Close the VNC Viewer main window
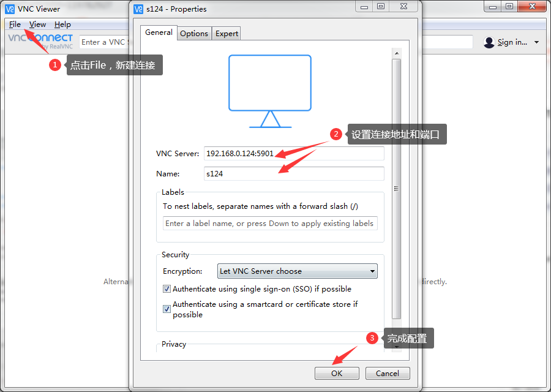This screenshot has height=392, width=551. click(533, 6)
